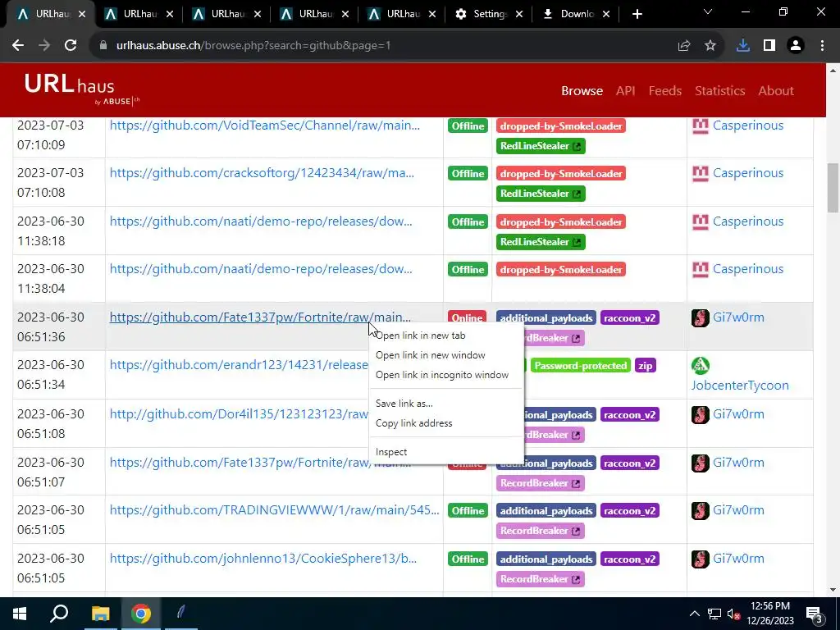This screenshot has height=630, width=840.
Task: Close the Settings tab
Action: click(519, 15)
